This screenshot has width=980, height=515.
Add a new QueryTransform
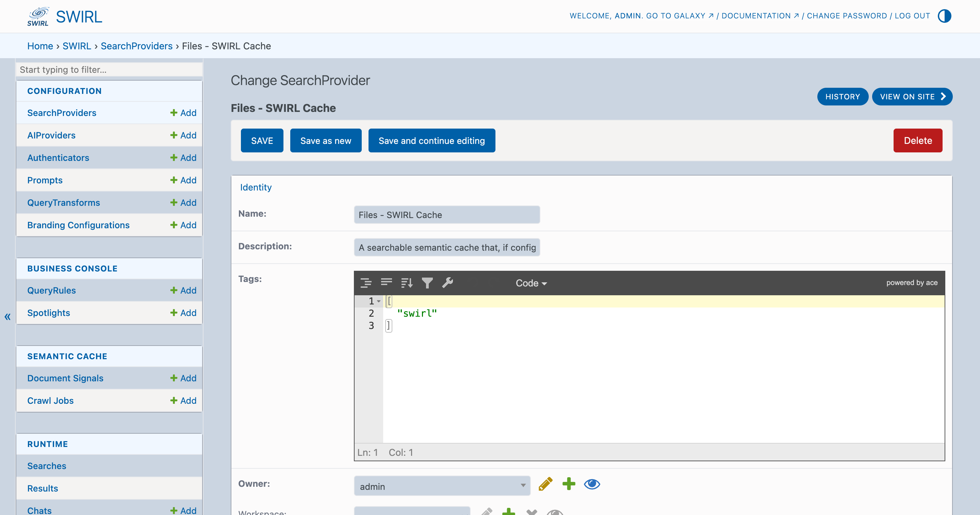(183, 203)
